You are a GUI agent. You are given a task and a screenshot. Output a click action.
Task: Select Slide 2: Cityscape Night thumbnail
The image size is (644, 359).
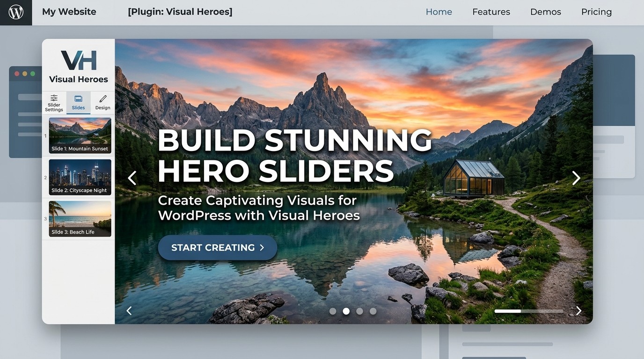[x=80, y=177]
